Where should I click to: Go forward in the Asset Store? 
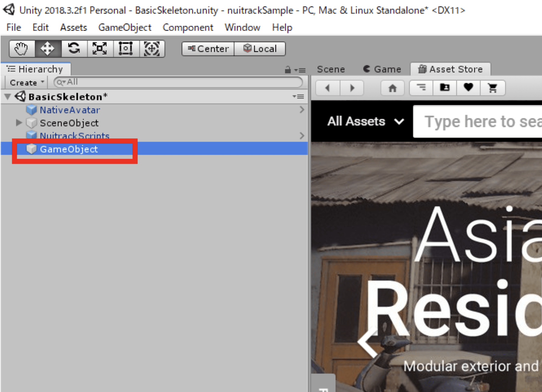coord(352,88)
